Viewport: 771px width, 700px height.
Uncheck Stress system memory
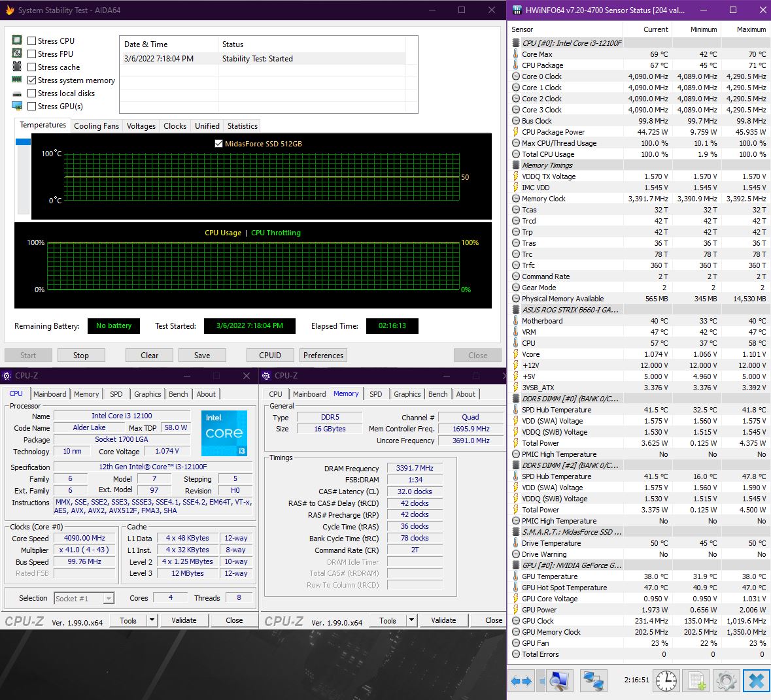(31, 80)
